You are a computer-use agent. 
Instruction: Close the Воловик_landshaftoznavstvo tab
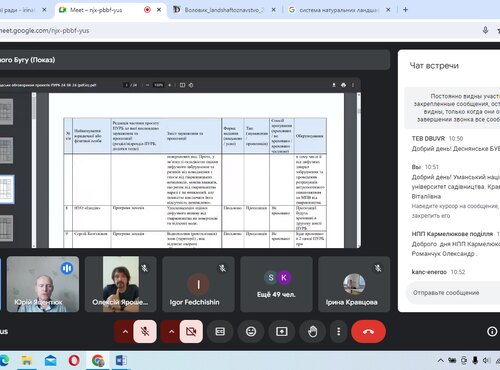(273, 10)
